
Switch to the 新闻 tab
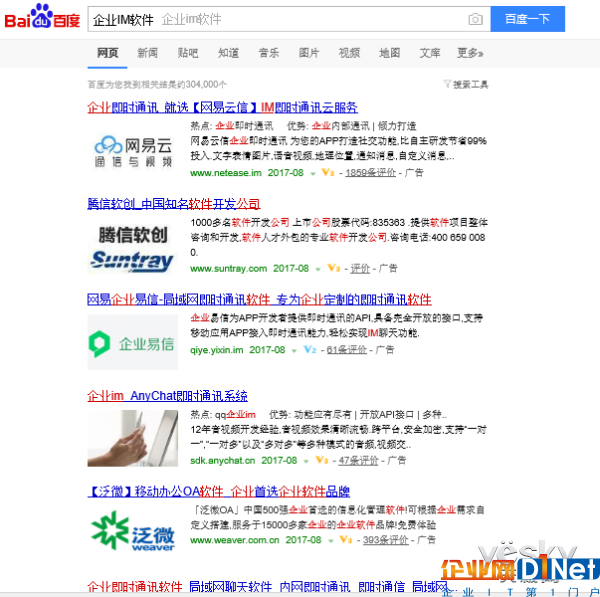[x=148, y=53]
